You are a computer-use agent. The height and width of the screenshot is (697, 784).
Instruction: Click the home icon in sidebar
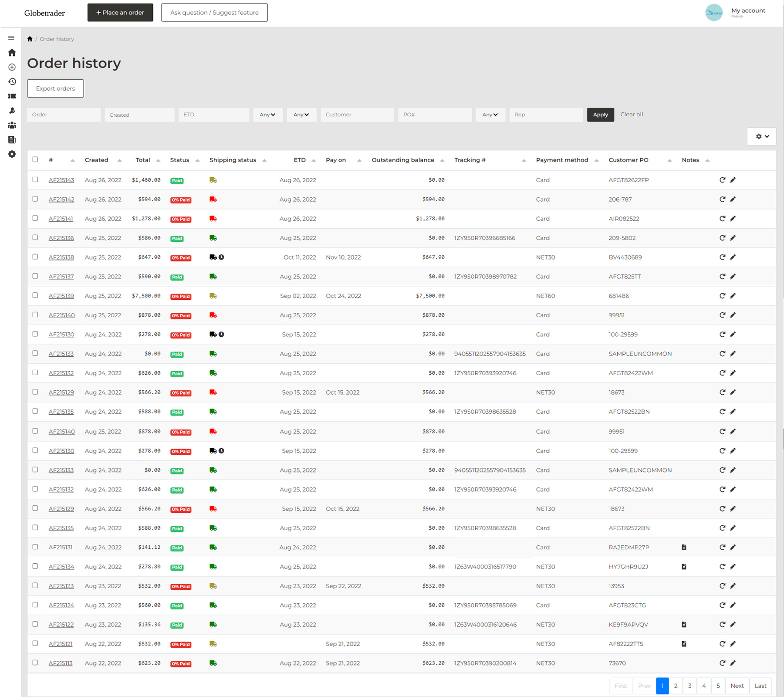(12, 52)
